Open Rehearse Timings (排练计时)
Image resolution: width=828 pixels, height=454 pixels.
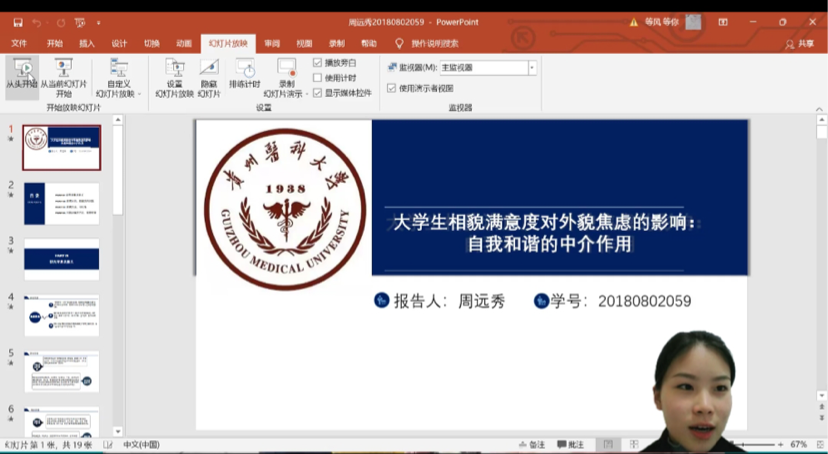[245, 70]
